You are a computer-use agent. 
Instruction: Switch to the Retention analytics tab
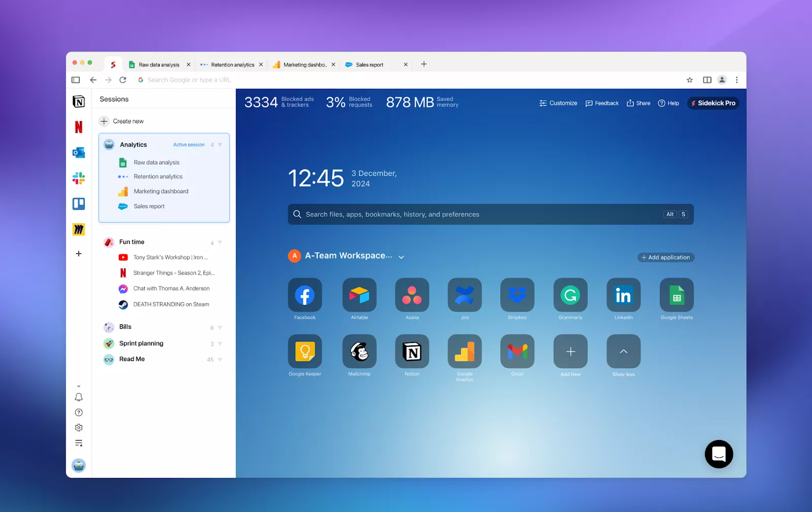(x=232, y=65)
